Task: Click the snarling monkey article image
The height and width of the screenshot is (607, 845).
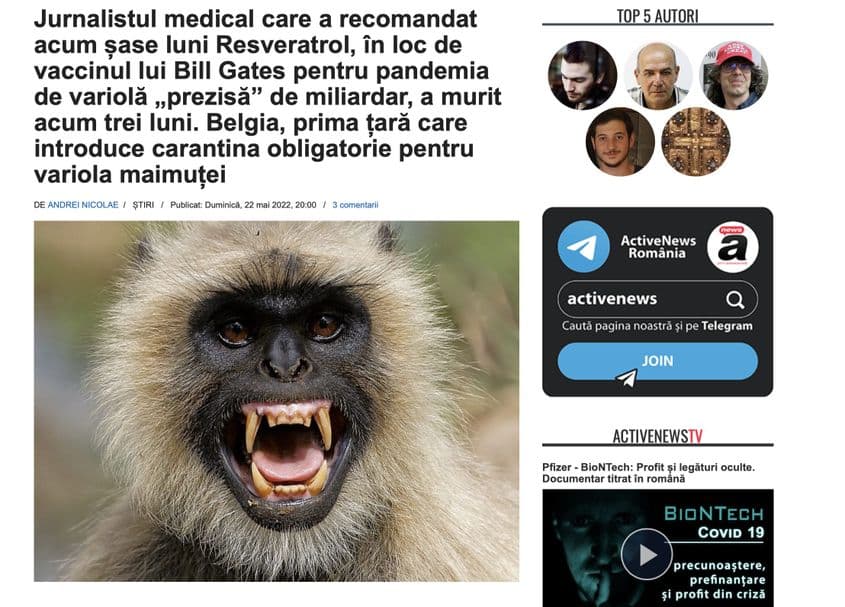Action: 276,401
